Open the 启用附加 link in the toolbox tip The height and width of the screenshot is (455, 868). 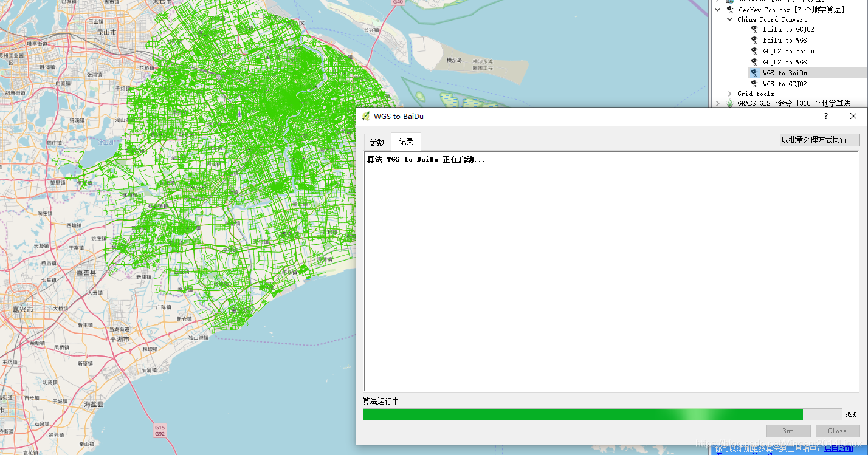pos(838,448)
